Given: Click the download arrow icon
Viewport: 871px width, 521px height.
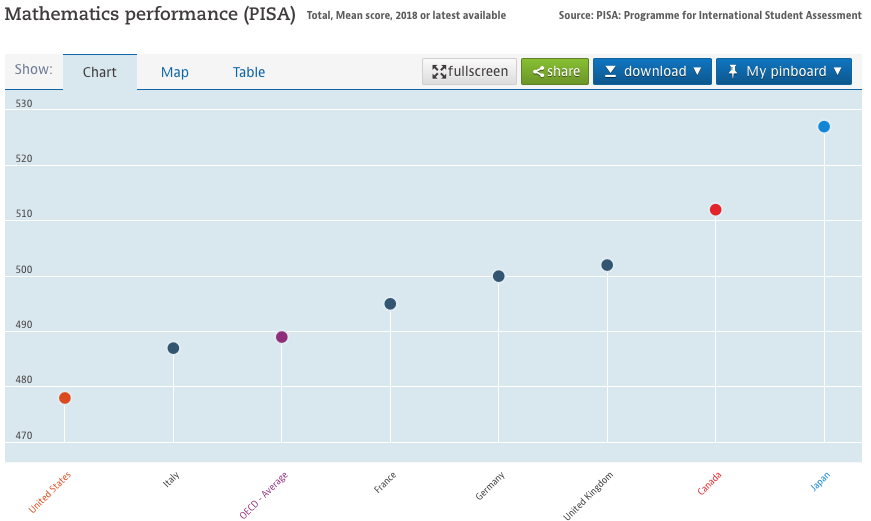Looking at the screenshot, I should (x=610, y=72).
